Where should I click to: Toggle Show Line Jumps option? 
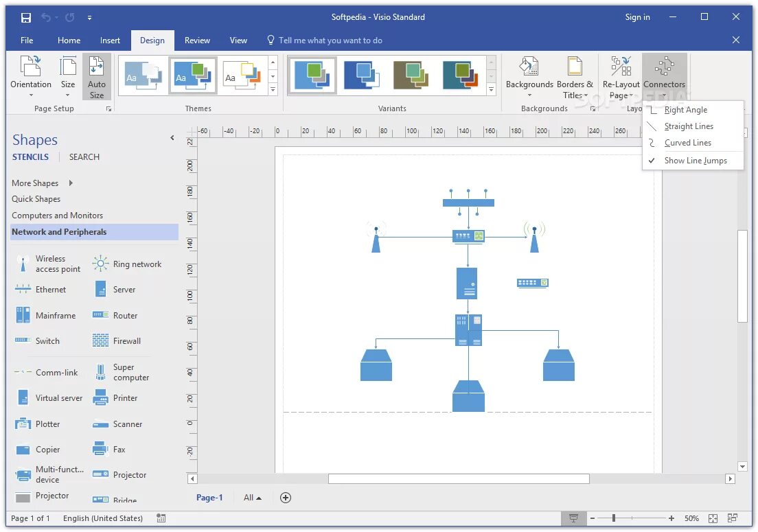tap(693, 161)
